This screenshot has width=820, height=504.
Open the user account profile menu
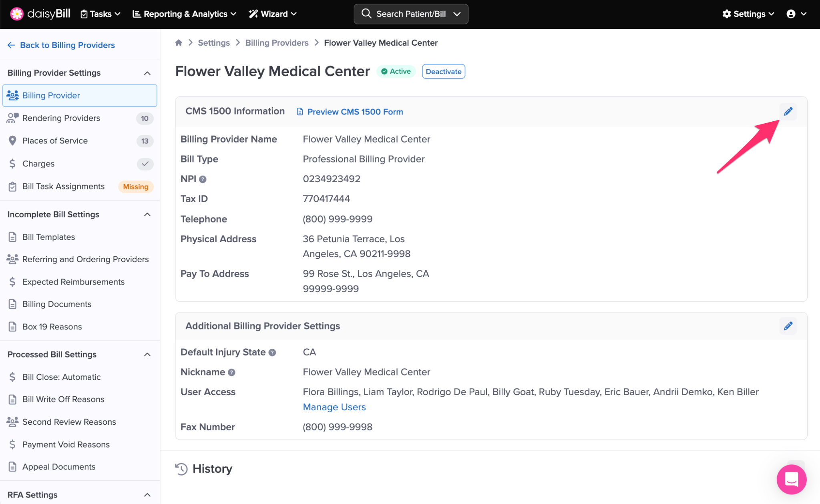(x=796, y=14)
